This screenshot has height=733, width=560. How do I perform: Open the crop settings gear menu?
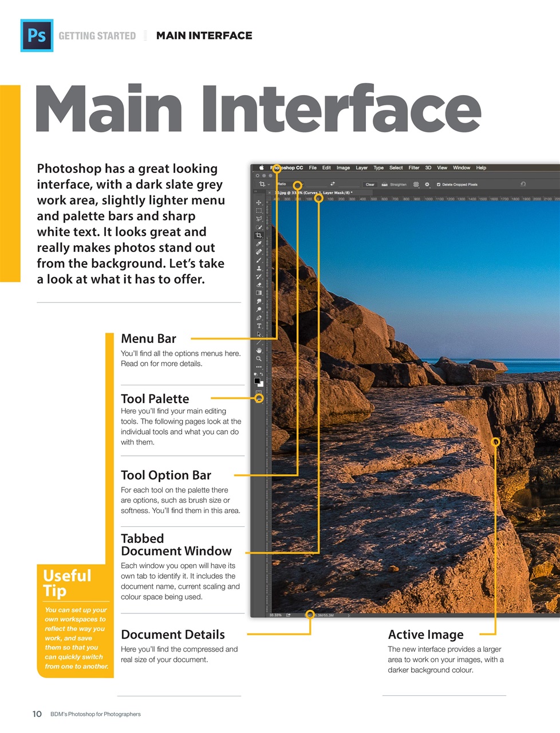click(x=427, y=184)
